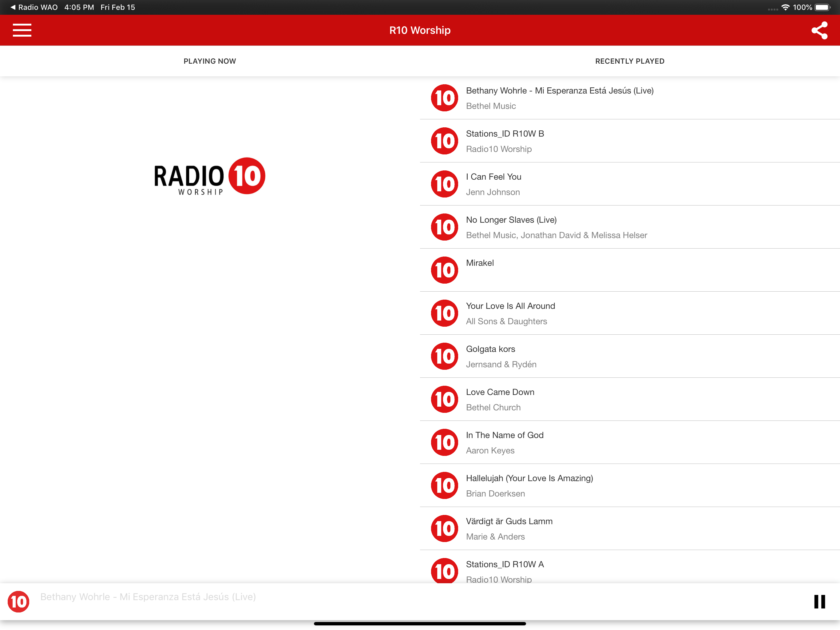Tap artist 'Bethel Music, Jonathan David & Melissa Helser'
The height and width of the screenshot is (630, 840).
coord(557,235)
